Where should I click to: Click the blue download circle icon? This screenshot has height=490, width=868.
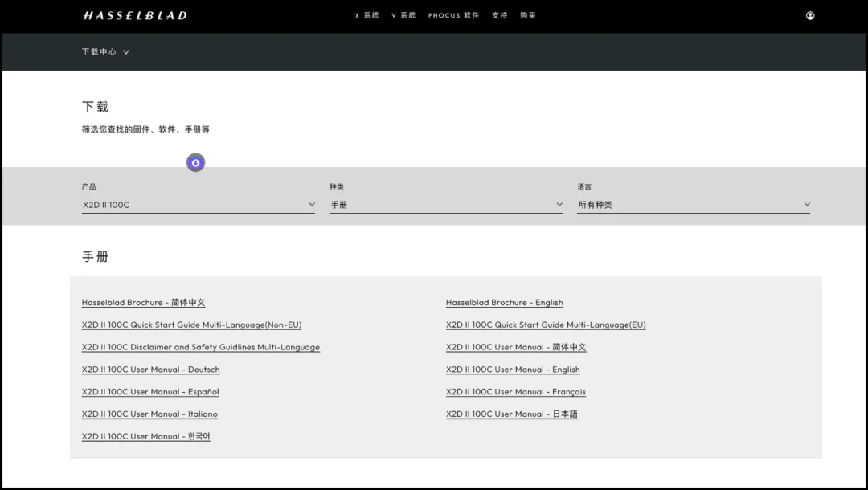point(195,162)
